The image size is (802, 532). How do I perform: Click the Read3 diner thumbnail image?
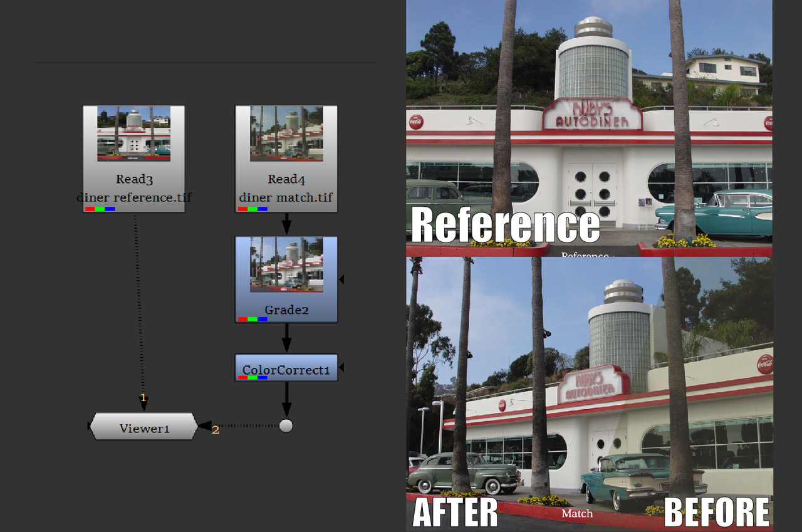pyautogui.click(x=134, y=133)
